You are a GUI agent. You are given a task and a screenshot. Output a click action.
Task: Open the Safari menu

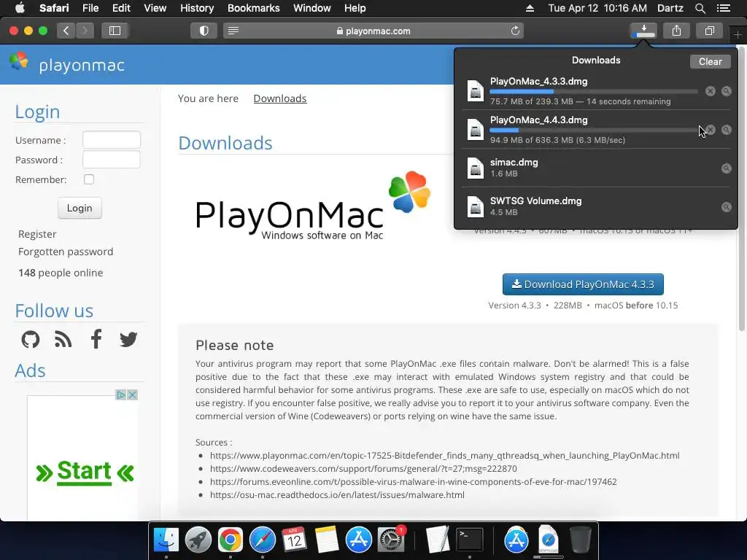(x=54, y=8)
